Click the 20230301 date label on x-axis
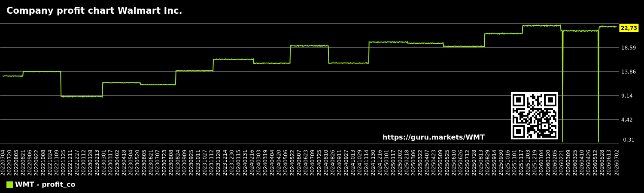This screenshot has height=193, width=644. point(104,163)
